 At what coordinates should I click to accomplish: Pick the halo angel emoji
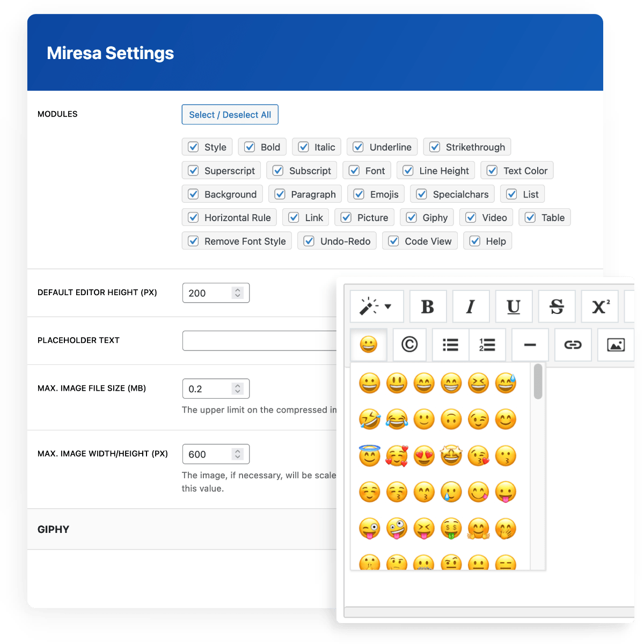(370, 456)
